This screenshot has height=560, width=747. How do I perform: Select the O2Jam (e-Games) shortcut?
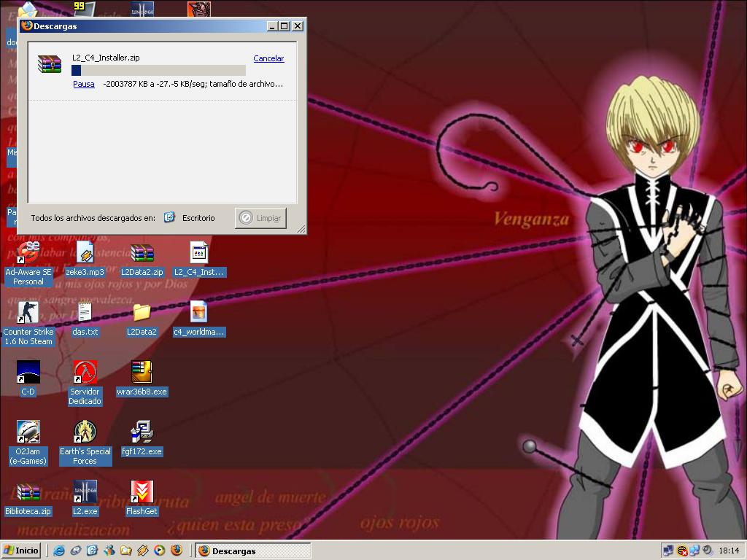click(28, 443)
